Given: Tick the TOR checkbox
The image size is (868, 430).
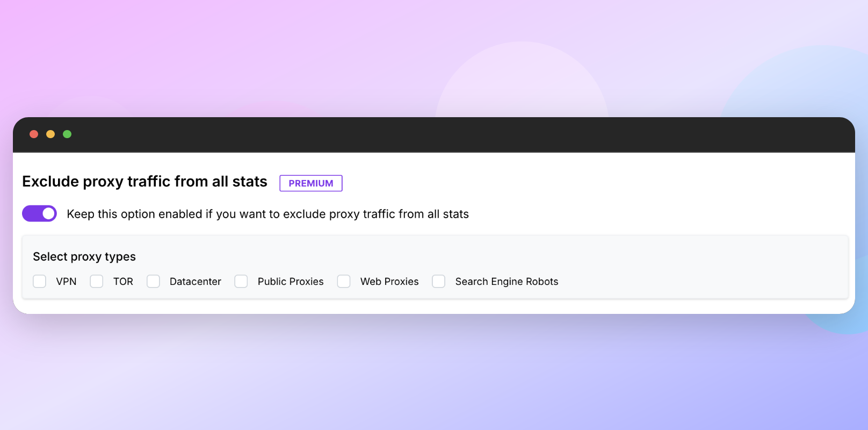Looking at the screenshot, I should 97,281.
